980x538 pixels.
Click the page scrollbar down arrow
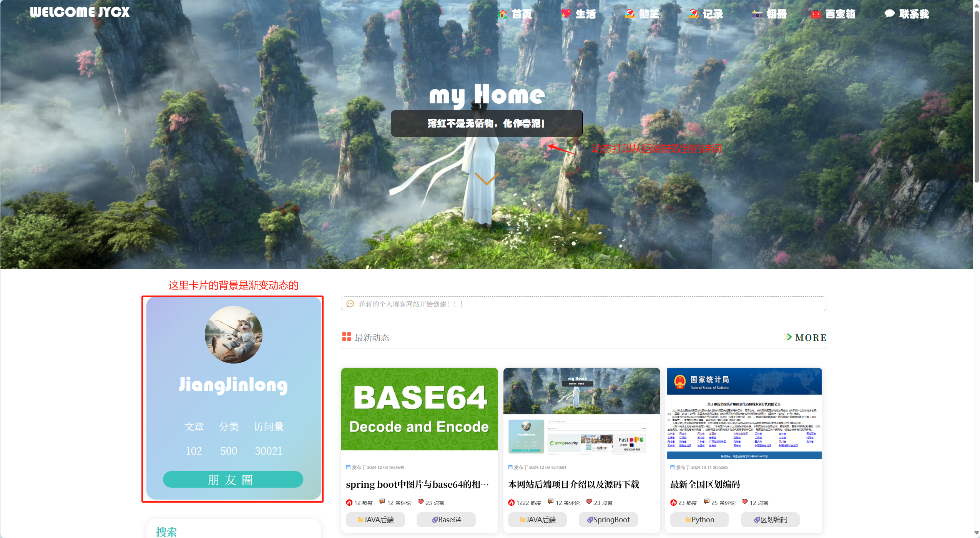click(976, 533)
